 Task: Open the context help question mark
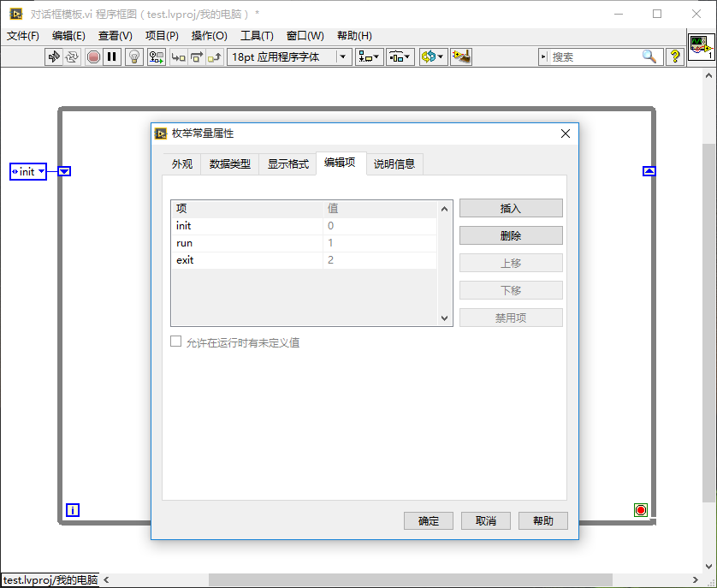(x=675, y=56)
